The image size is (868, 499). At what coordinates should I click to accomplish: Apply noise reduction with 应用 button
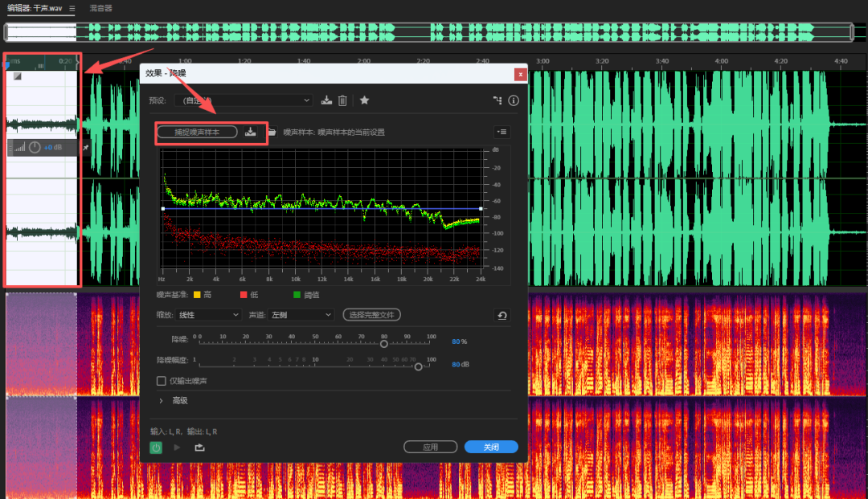430,447
